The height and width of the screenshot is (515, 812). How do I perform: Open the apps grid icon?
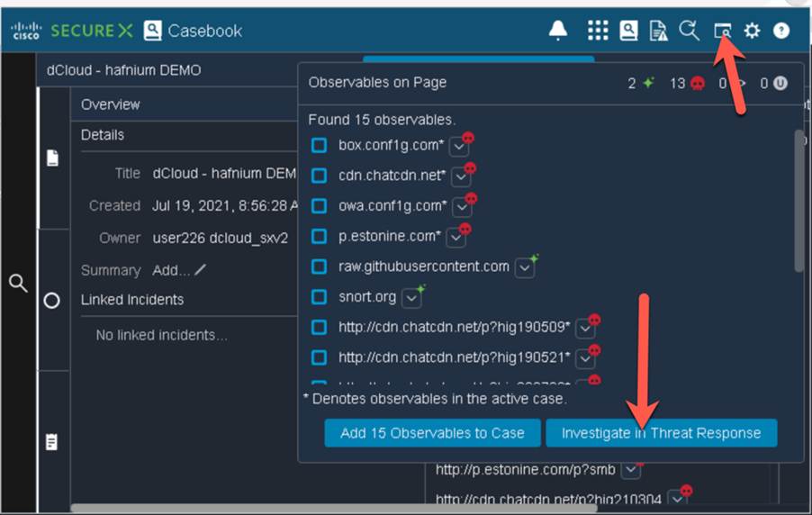[x=598, y=31]
